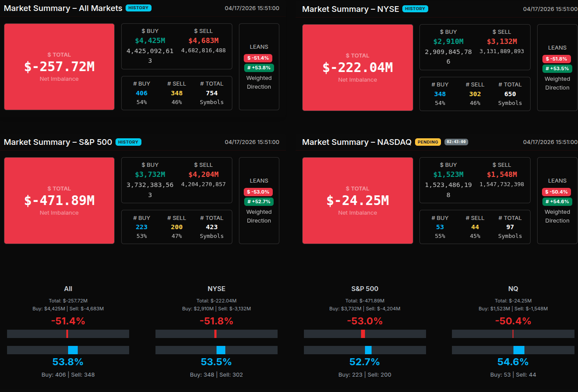Click the red $ -53.0% lean badge

click(258, 192)
